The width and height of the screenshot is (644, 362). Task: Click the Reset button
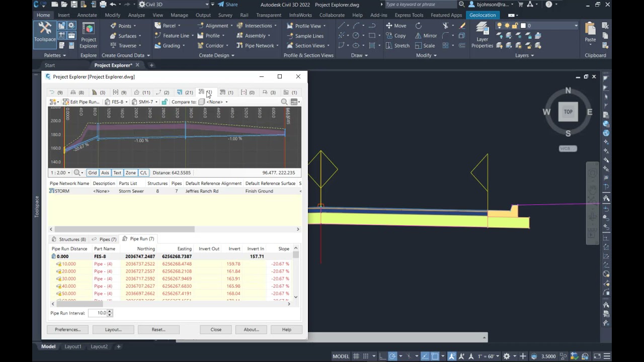(158, 330)
